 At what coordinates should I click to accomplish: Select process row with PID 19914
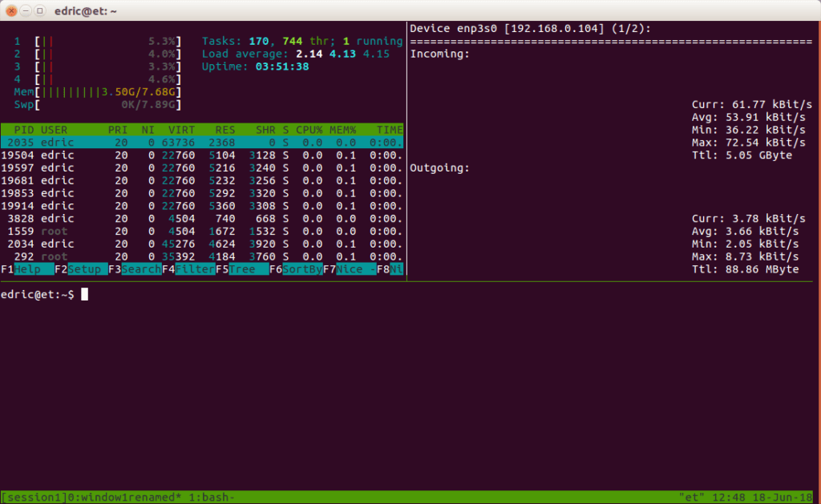click(x=202, y=206)
